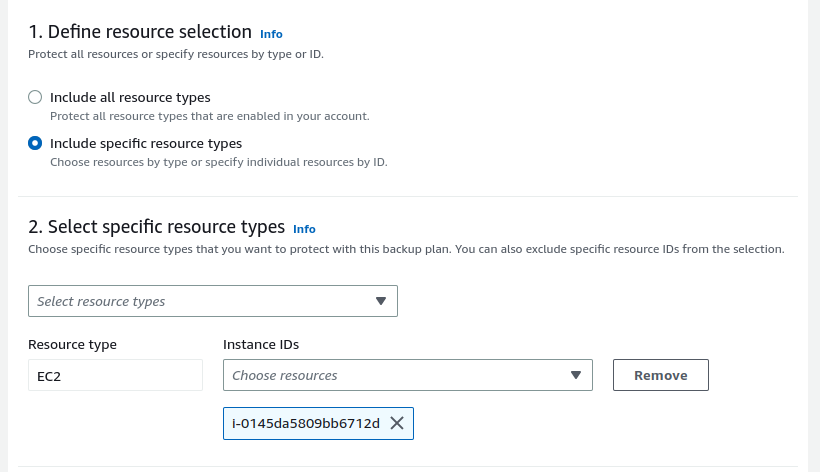Click the '1. Define resource selection' heading
The image size is (820, 472).
(x=139, y=32)
